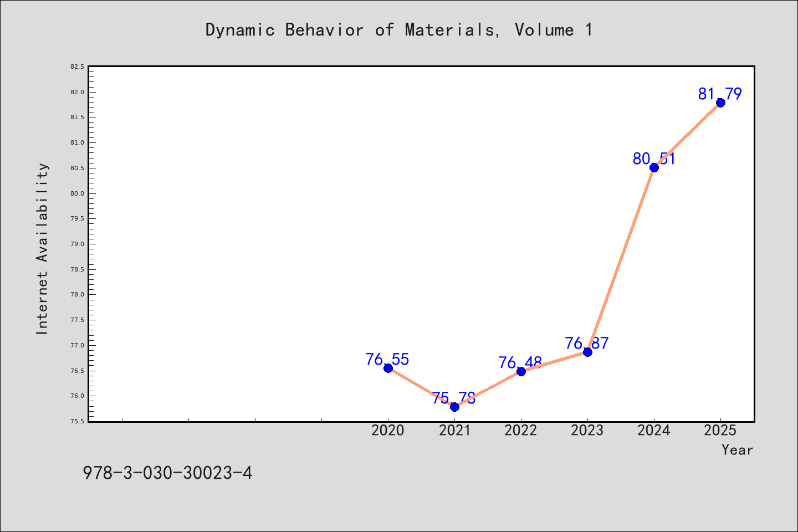Image resolution: width=798 pixels, height=532 pixels.
Task: Click the 76.55 value label
Action: (x=387, y=359)
